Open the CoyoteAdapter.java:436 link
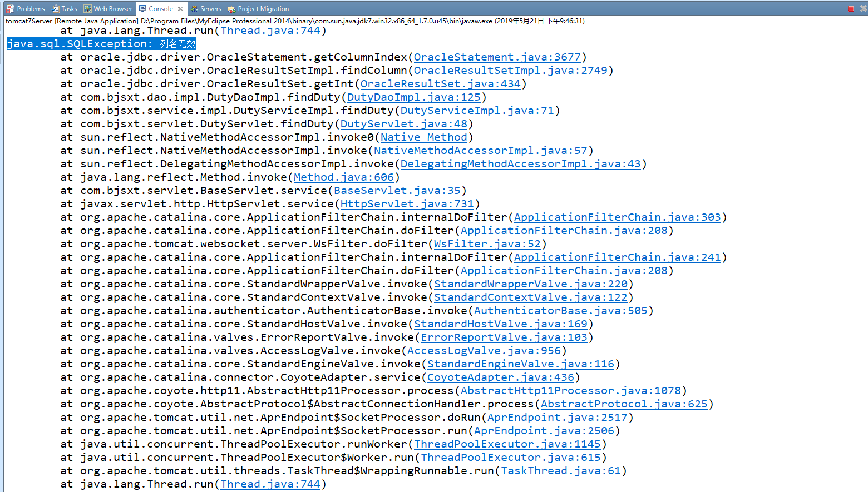Viewport: 868px width, 492px height. tap(500, 377)
